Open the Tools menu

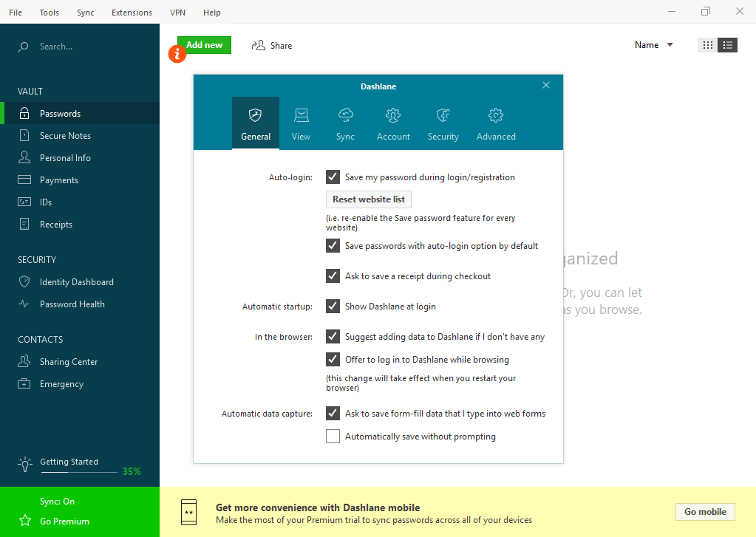click(50, 13)
